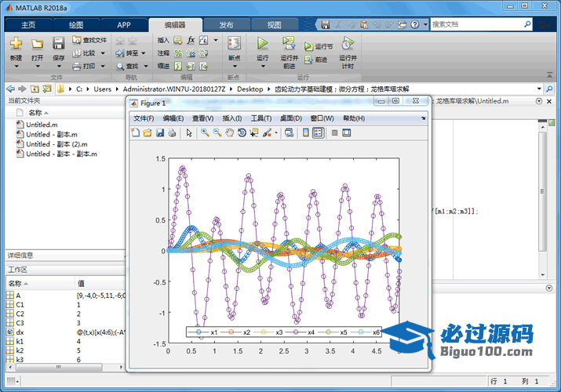The width and height of the screenshot is (561, 392).
Task: Switch to the Publish ribbon tab
Action: (x=226, y=25)
